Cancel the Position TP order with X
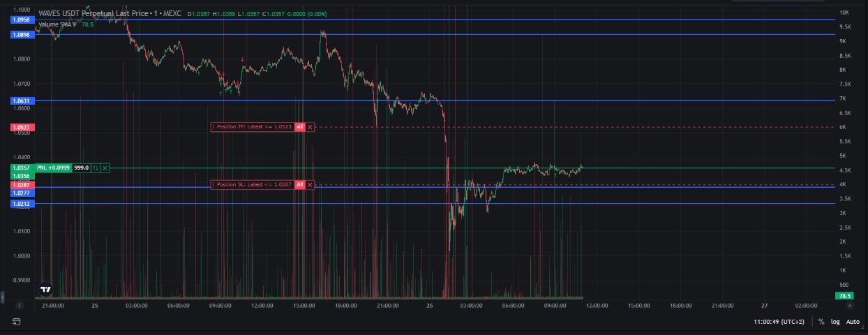The height and width of the screenshot is (335, 868). (x=310, y=127)
